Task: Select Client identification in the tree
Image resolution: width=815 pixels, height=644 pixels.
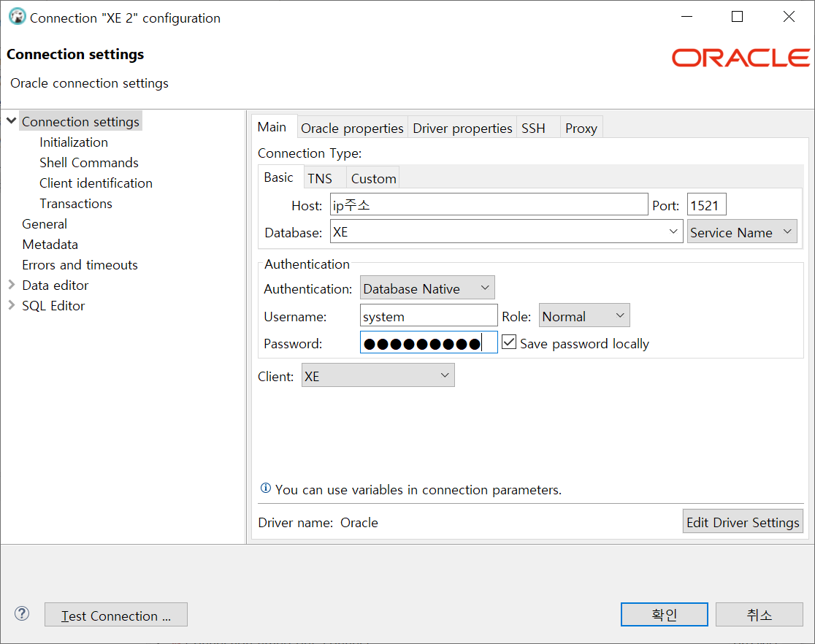Action: (96, 183)
